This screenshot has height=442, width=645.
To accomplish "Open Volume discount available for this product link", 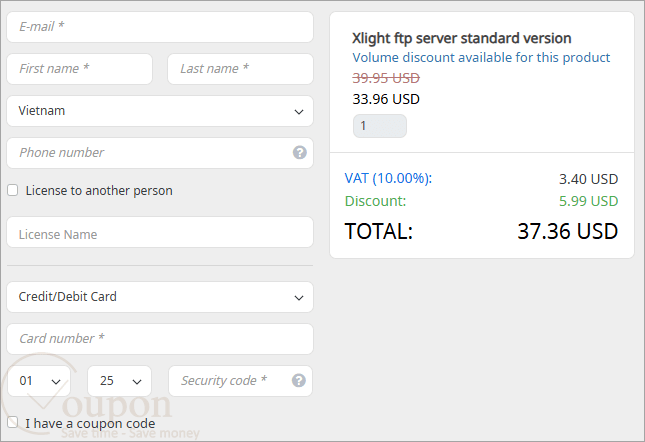I will point(481,58).
